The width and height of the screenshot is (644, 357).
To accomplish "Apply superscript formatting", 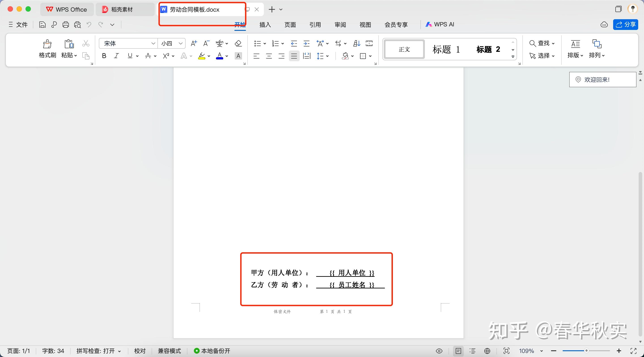I will click(x=166, y=56).
